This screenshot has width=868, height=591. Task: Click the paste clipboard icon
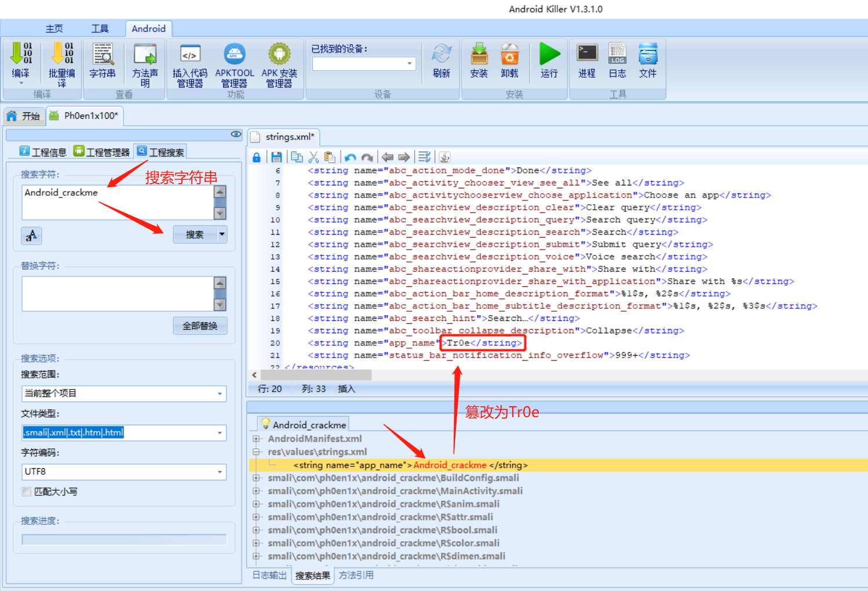pyautogui.click(x=330, y=157)
